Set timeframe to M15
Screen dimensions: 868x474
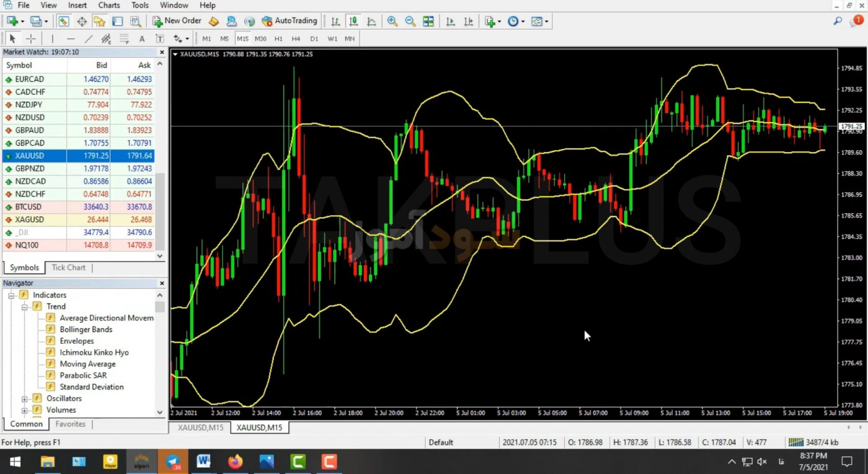click(x=242, y=38)
